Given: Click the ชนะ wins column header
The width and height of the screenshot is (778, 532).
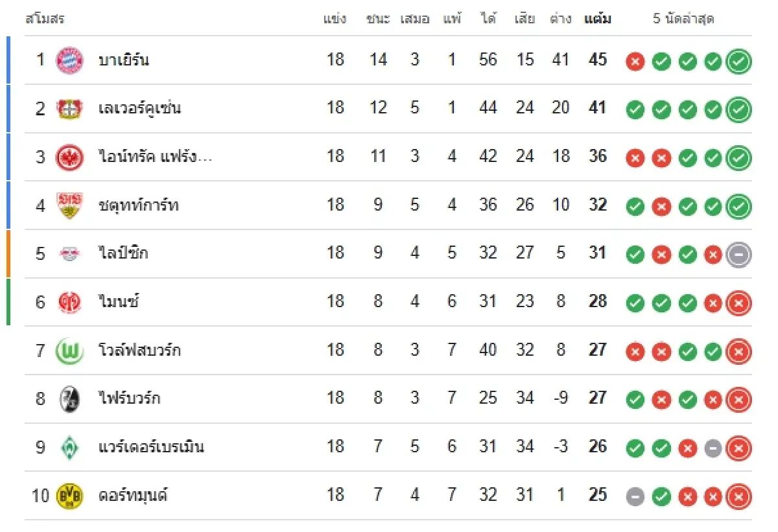Looking at the screenshot, I should point(377,19).
